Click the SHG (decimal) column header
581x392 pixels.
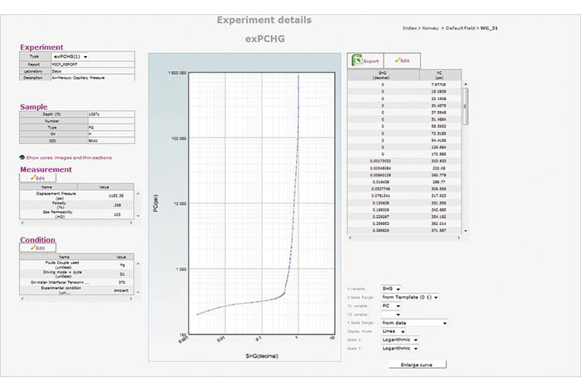[384, 75]
